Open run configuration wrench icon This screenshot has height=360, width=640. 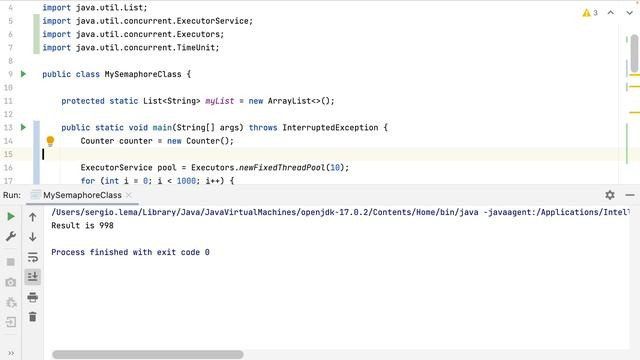tap(11, 236)
